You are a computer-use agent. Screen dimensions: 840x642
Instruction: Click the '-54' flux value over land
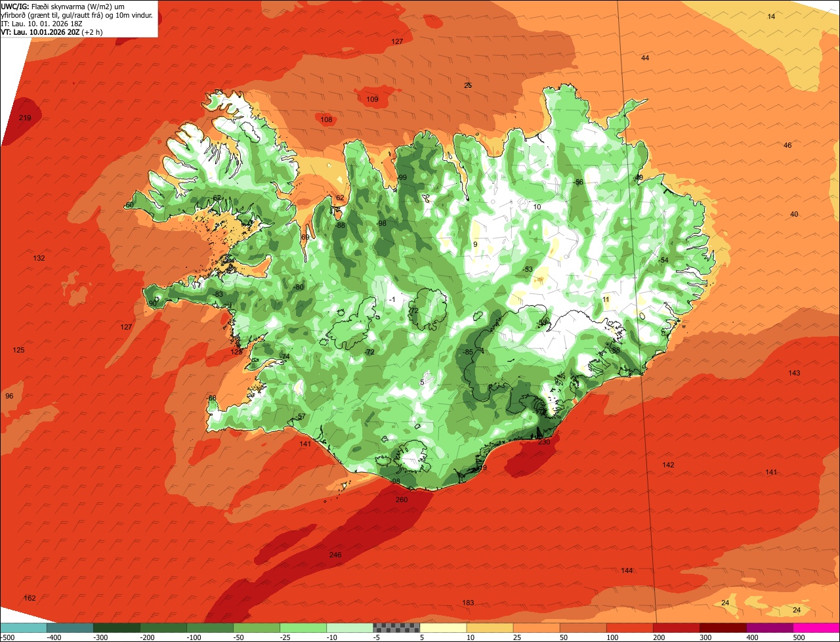tap(663, 261)
